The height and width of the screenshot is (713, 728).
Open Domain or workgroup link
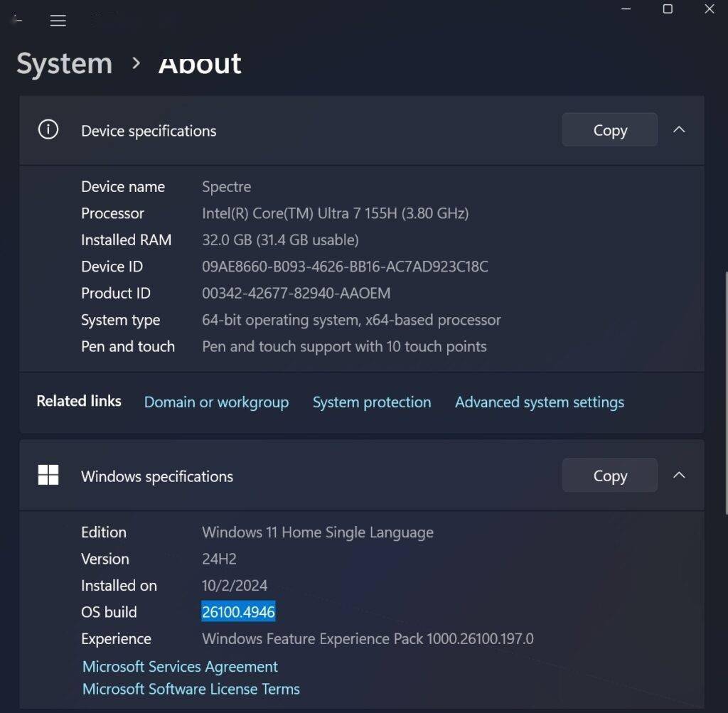(x=216, y=402)
